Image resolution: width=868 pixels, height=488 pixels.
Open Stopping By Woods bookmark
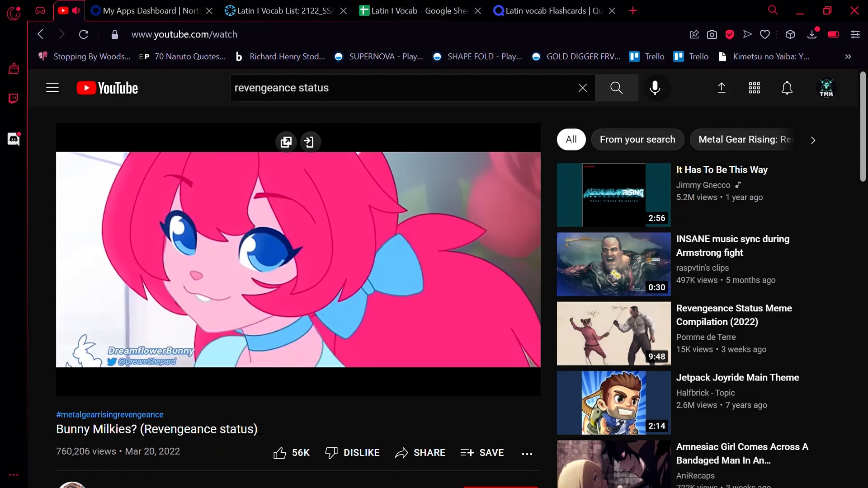[85, 56]
